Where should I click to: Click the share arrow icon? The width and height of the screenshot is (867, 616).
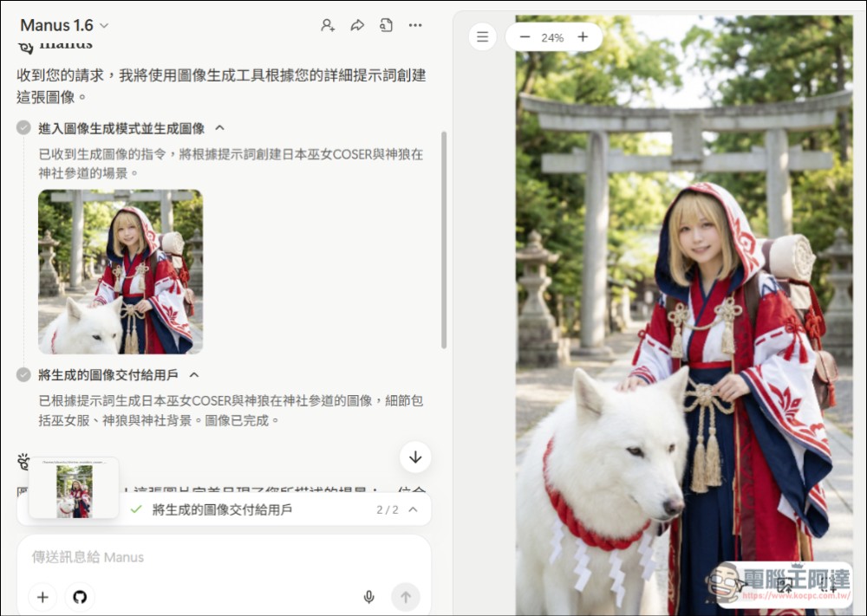(357, 25)
